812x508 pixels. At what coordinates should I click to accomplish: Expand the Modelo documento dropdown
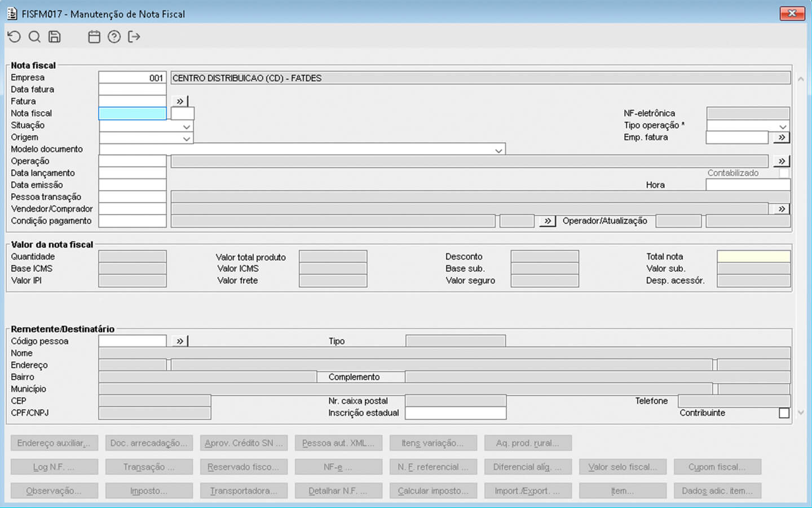(x=498, y=150)
